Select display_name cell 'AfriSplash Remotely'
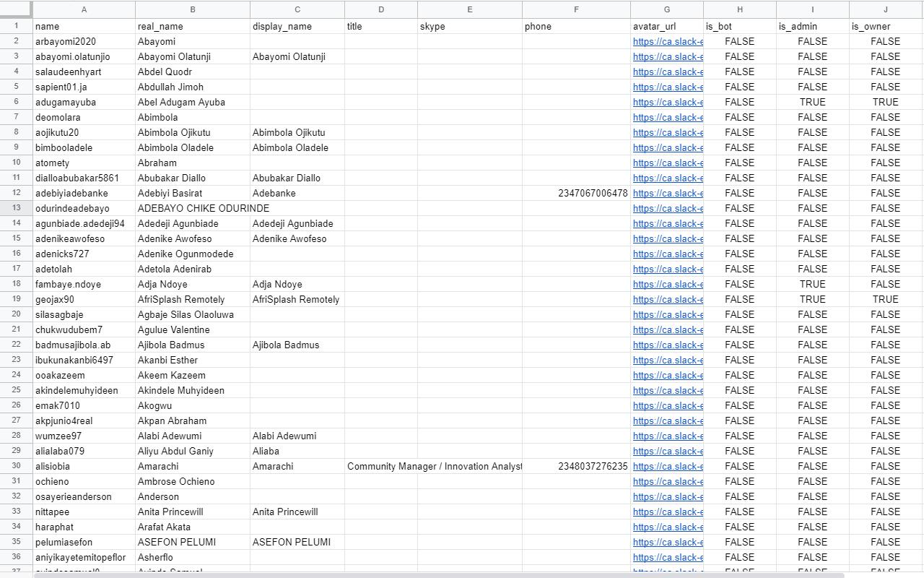This screenshot has width=924, height=578. tap(297, 299)
